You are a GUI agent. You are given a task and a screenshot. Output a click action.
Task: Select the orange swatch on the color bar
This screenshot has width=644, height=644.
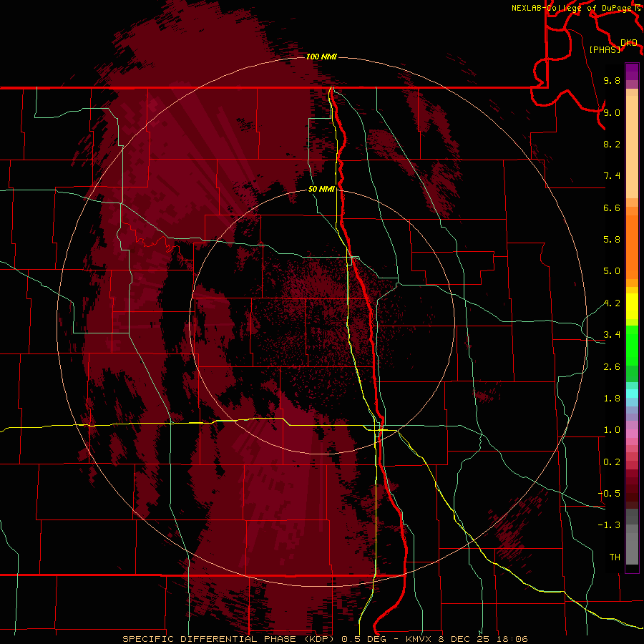(x=632, y=246)
